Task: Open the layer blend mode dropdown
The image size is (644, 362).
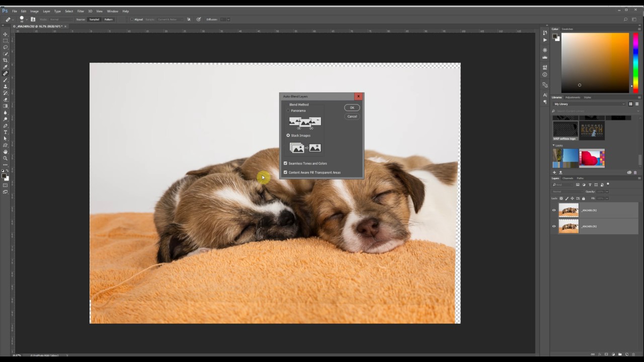Action: [x=568, y=192]
